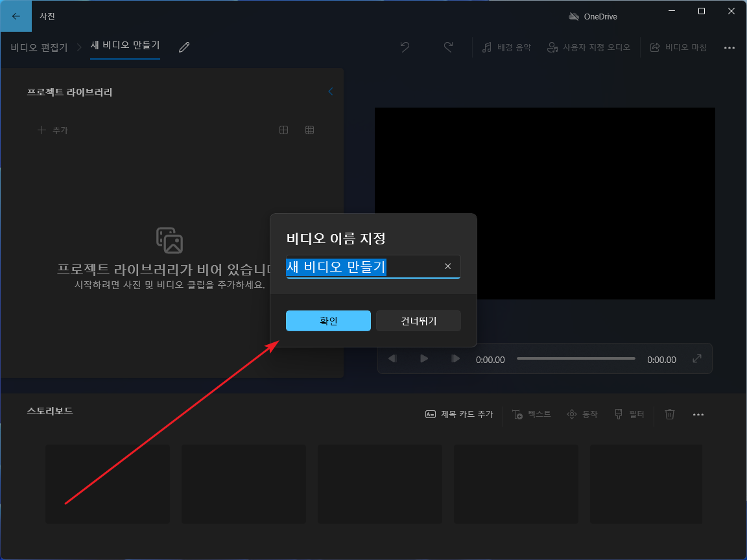Click the OneDrive status indicator
The width and height of the screenshot is (747, 560).
(593, 17)
